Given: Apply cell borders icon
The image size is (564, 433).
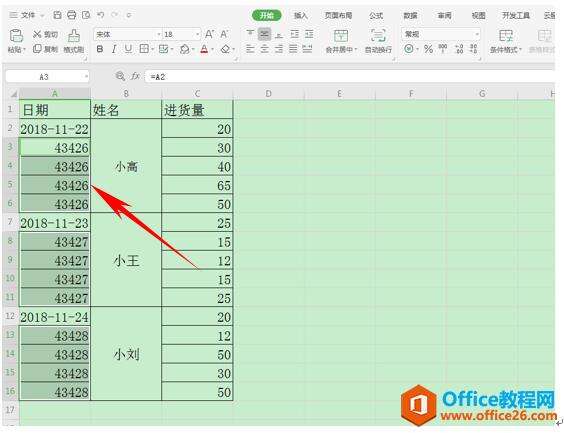Looking at the screenshot, I should point(144,49).
